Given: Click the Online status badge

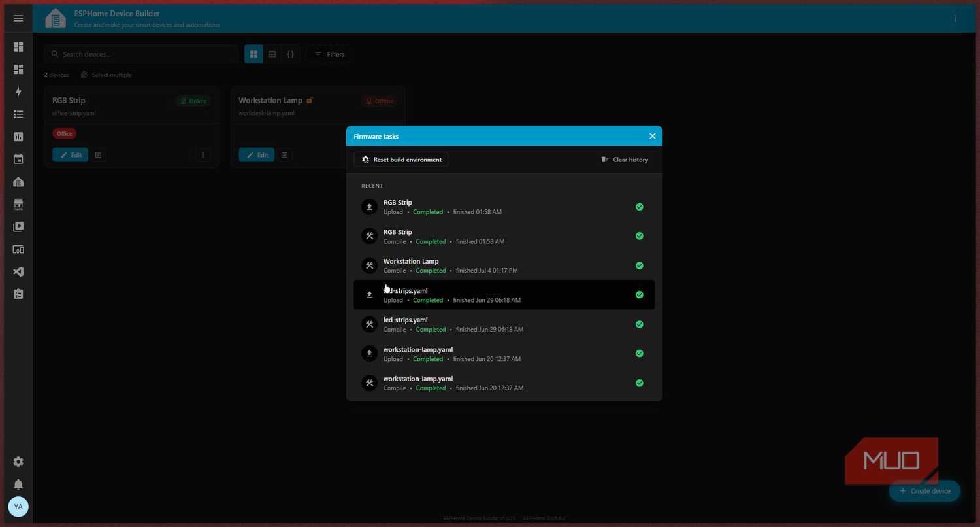Looking at the screenshot, I should point(193,101).
